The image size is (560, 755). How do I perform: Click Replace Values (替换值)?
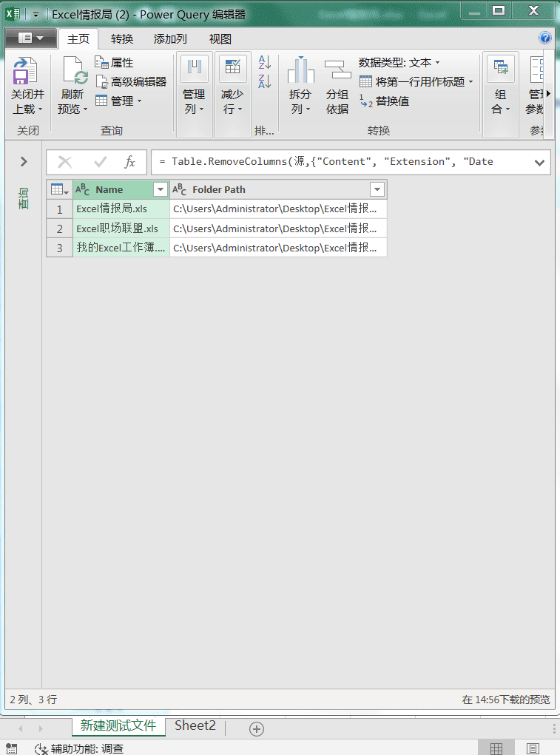point(384,101)
